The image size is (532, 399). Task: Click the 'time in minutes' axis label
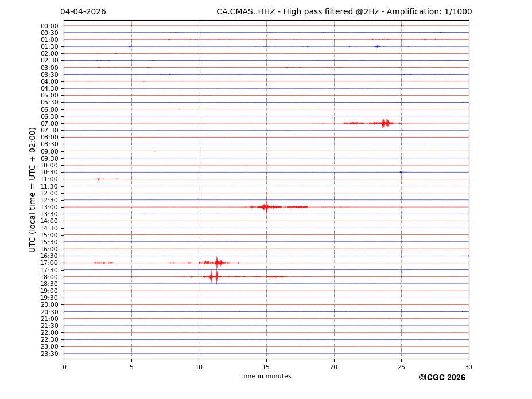coord(266,377)
